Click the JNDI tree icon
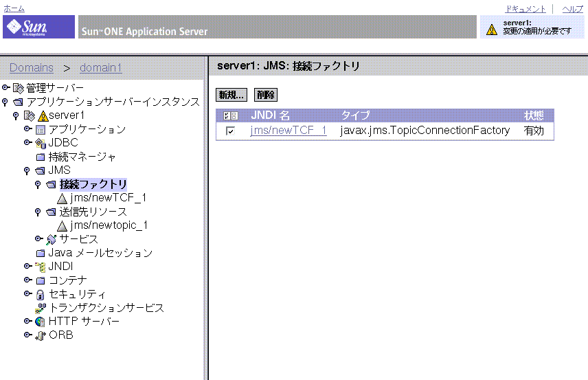588x380 pixels. point(41,267)
